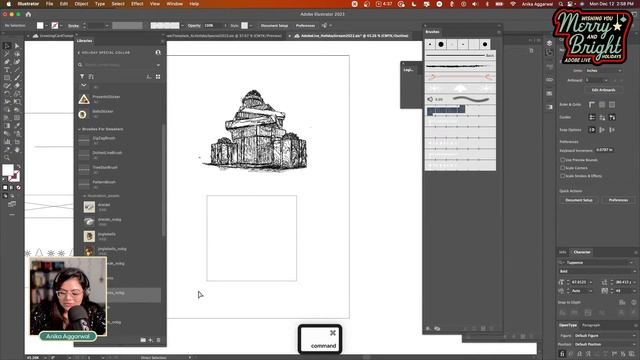Open Brush Libraries menu in Brushes footer
This screenshot has width=640, height=360.
point(429,328)
